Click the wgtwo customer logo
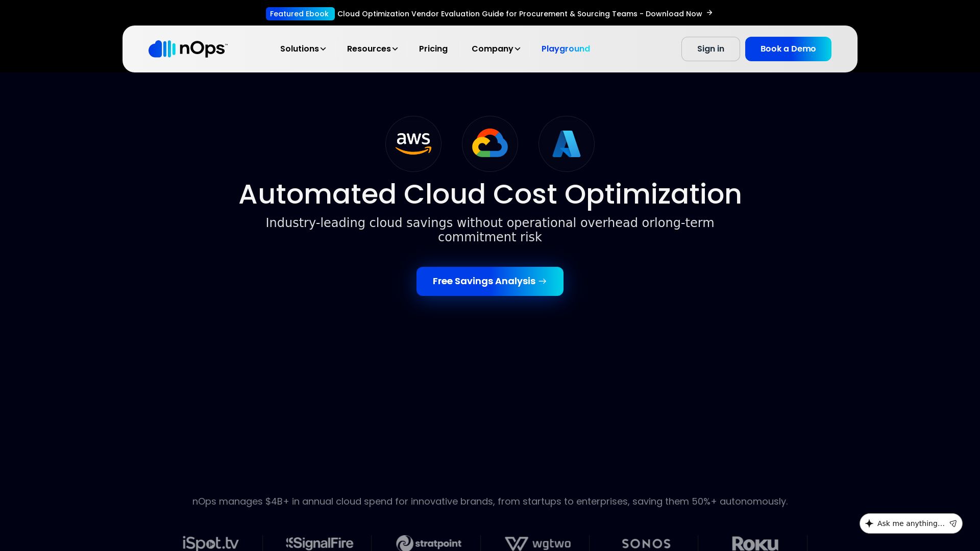This screenshot has height=551, width=980. click(x=537, y=543)
